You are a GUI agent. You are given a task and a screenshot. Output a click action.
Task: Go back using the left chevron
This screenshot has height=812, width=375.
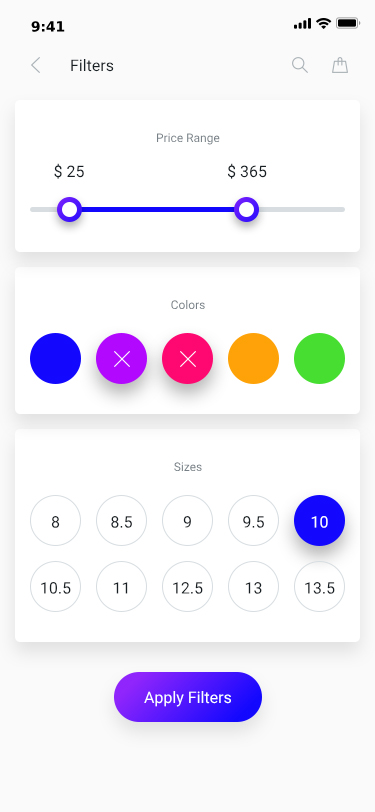(35, 66)
